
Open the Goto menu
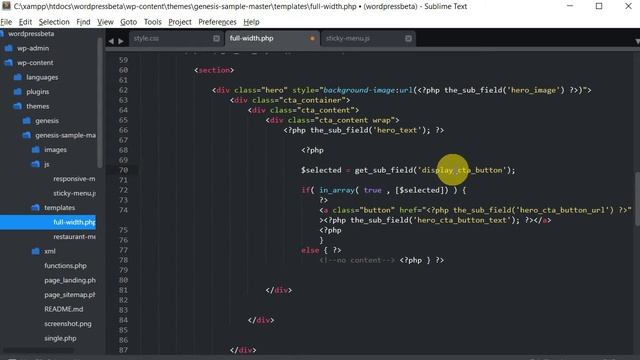(129, 22)
